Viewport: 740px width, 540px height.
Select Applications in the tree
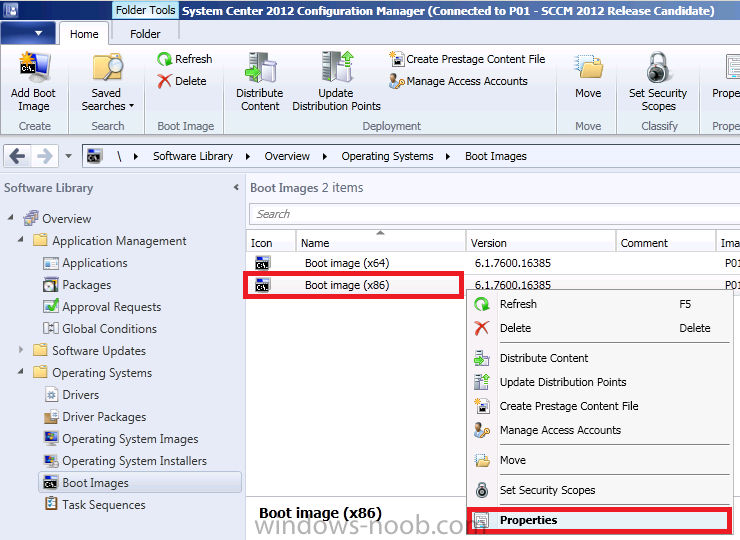85,263
